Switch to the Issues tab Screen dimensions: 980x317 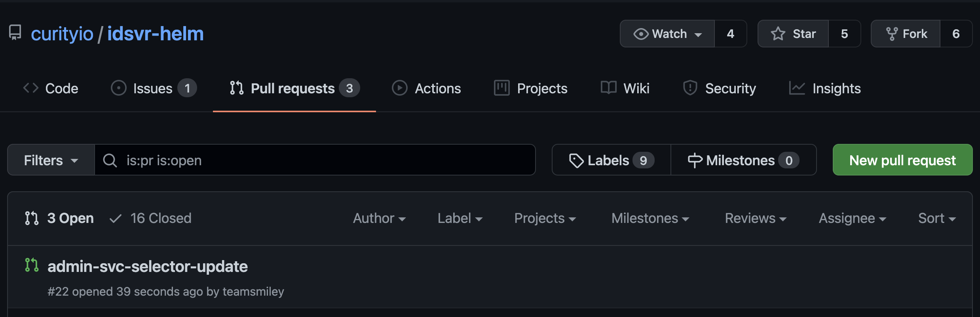point(153,88)
